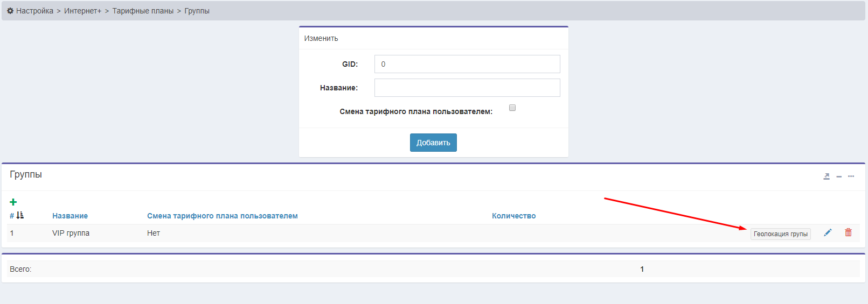Click the green plus add group icon
This screenshot has width=868, height=304.
(x=13, y=202)
